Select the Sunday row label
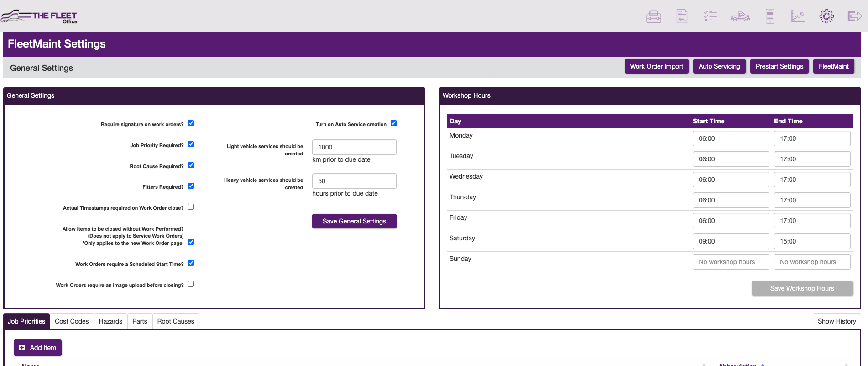868x366 pixels. pos(460,259)
